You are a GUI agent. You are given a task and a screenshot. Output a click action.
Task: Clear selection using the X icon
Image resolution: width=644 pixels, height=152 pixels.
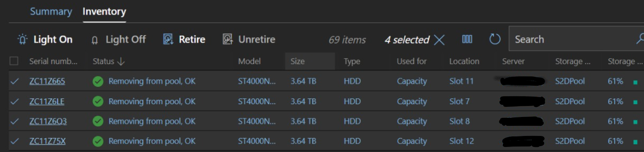click(439, 40)
